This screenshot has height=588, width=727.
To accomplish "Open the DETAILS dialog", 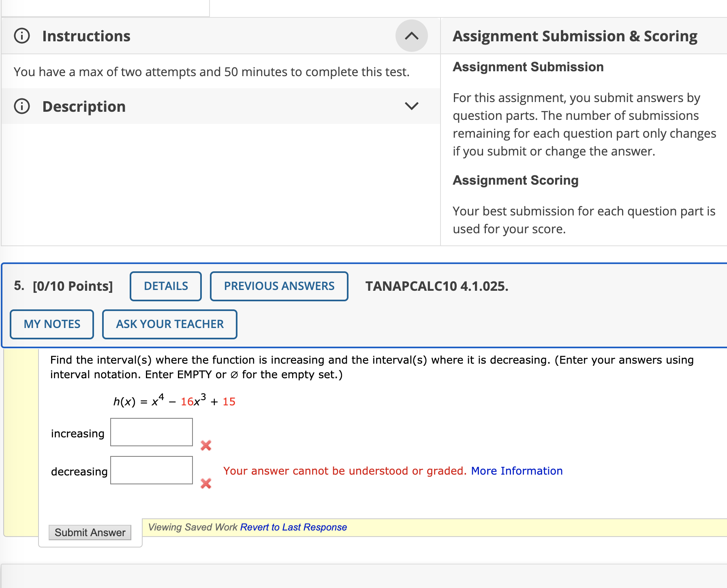I will [x=165, y=286].
